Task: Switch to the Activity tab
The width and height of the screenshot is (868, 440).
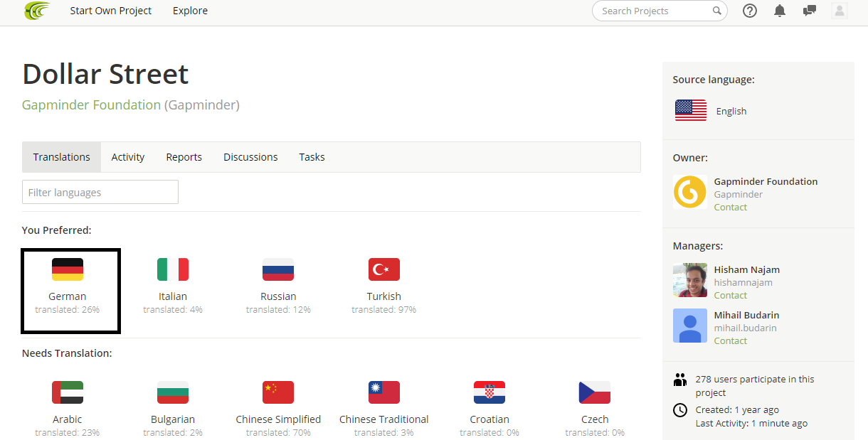Action: (128, 157)
